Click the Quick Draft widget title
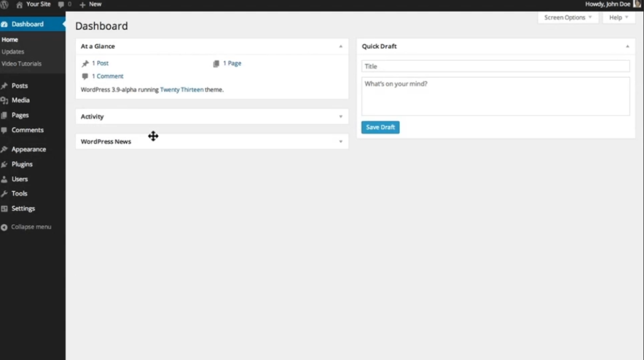Viewport: 644px width, 360px height. pos(379,46)
